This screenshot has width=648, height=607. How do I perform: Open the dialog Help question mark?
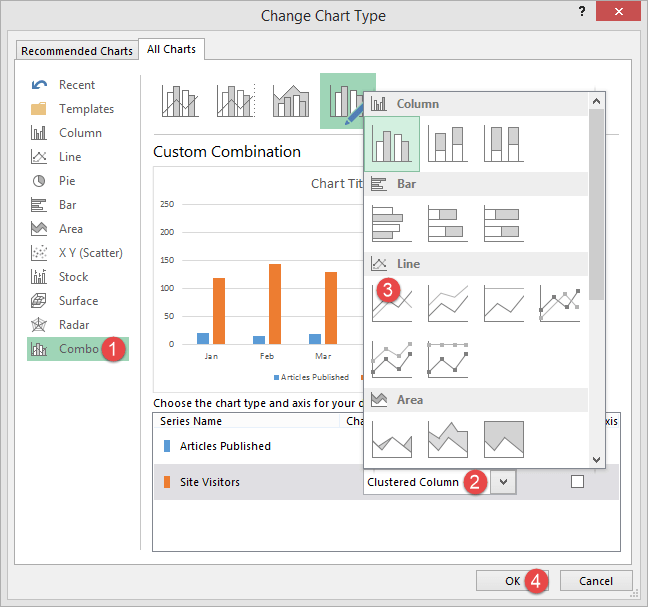pos(582,11)
